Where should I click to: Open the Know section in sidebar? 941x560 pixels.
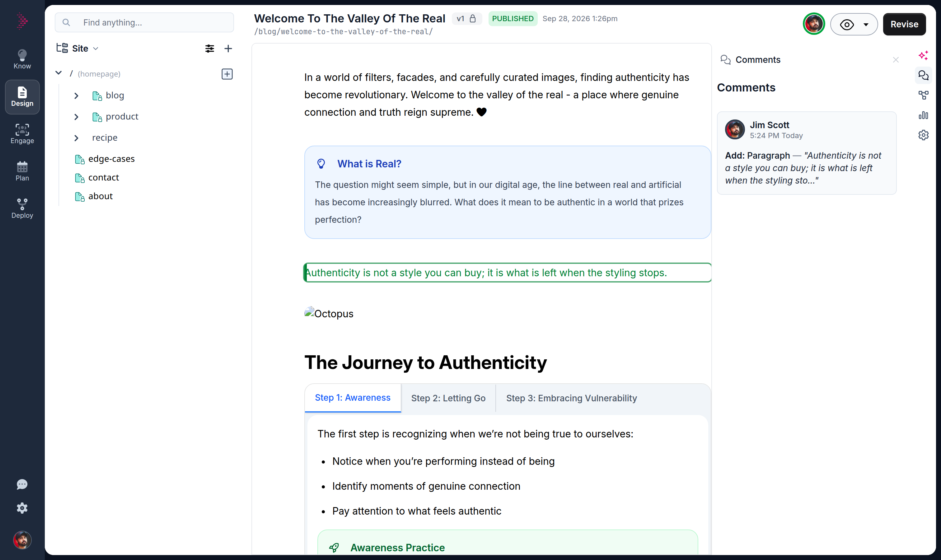pyautogui.click(x=22, y=59)
